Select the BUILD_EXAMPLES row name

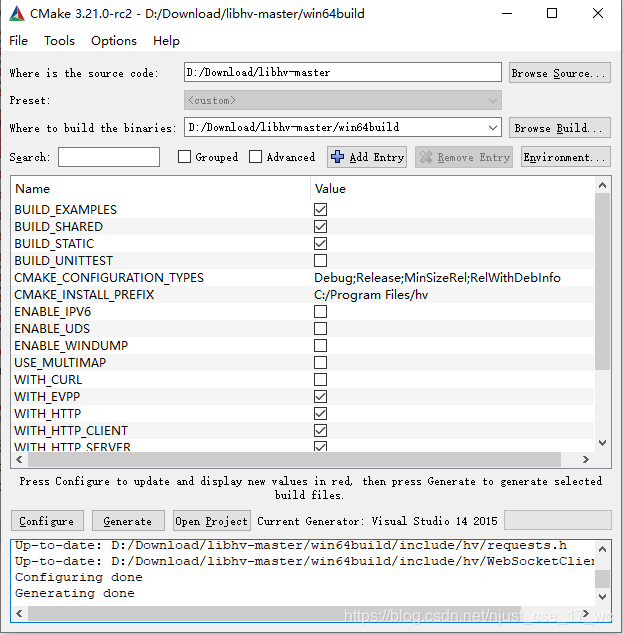(x=66, y=209)
